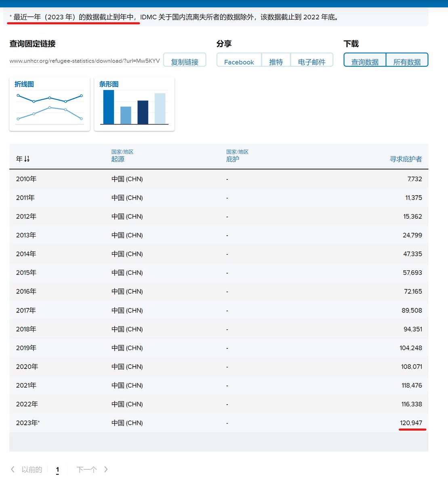Click the previous-page chevron arrow icon
The image size is (448, 485).
[13, 469]
